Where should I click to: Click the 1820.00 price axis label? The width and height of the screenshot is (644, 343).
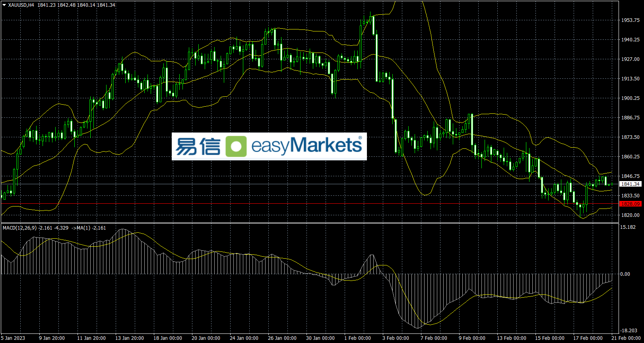630,215
